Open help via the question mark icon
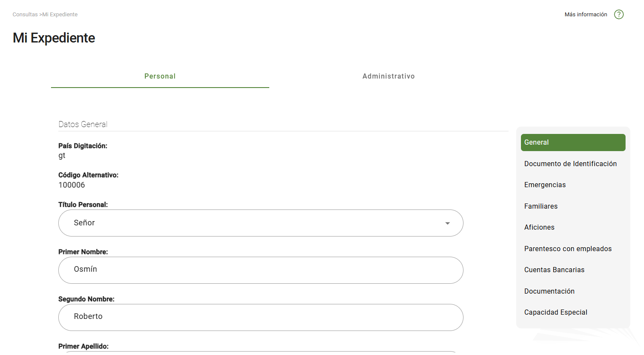Screen dimensions: 644x355 [x=619, y=14]
